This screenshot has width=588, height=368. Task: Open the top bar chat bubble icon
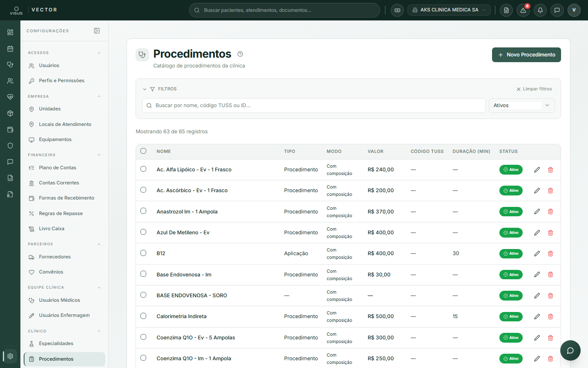tap(557, 10)
